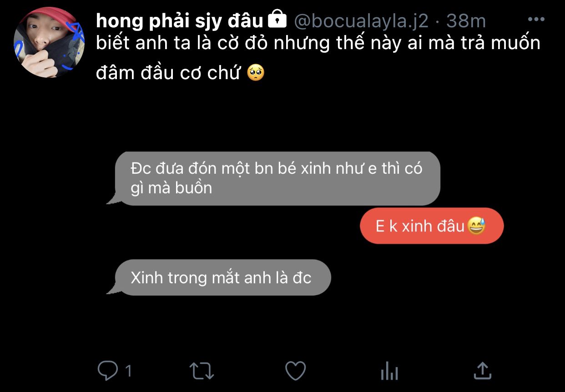565x392 pixels.
Task: Click tweet line 'đâm đầu cơ chứ'
Action: [x=168, y=73]
